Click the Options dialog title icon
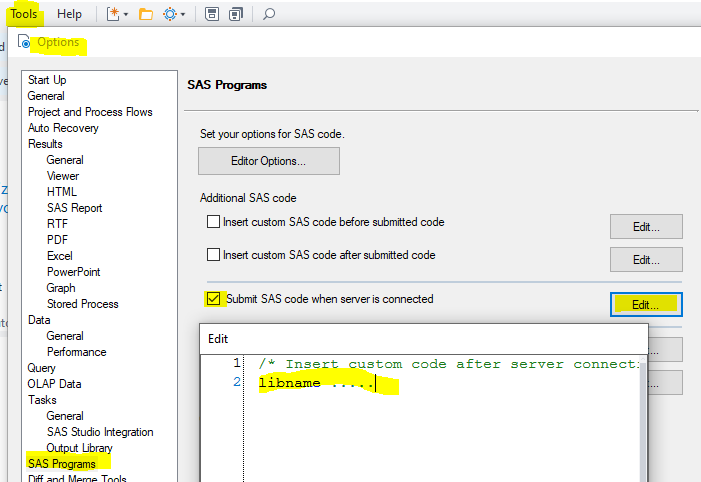This screenshot has width=701, height=482. (x=24, y=43)
